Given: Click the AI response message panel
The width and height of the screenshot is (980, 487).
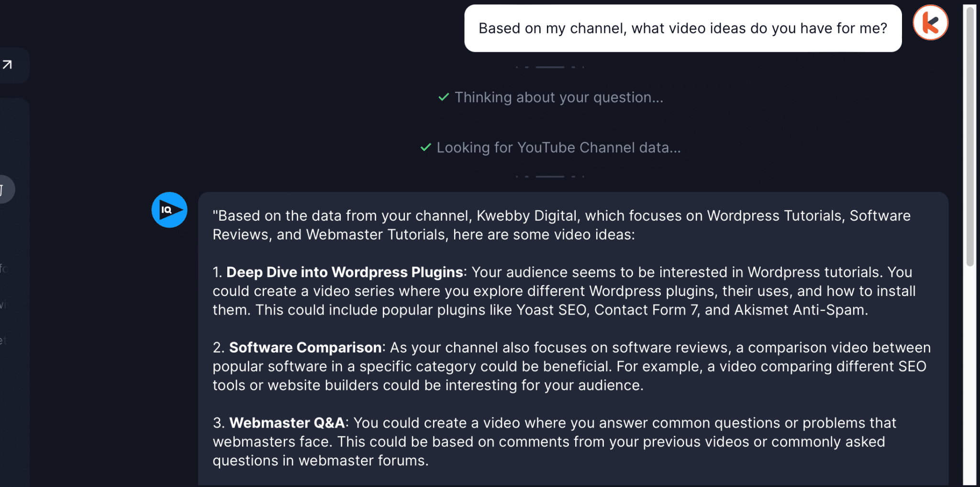Looking at the screenshot, I should click(574, 335).
